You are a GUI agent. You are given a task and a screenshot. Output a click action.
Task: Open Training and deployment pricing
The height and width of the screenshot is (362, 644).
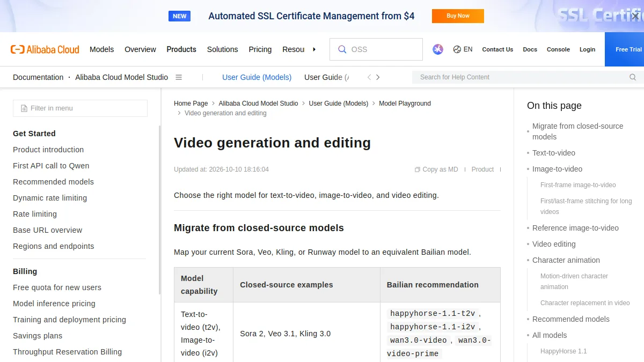pyautogui.click(x=70, y=320)
